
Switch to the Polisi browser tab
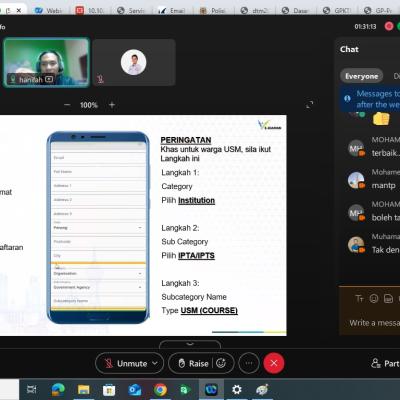[x=213, y=10]
